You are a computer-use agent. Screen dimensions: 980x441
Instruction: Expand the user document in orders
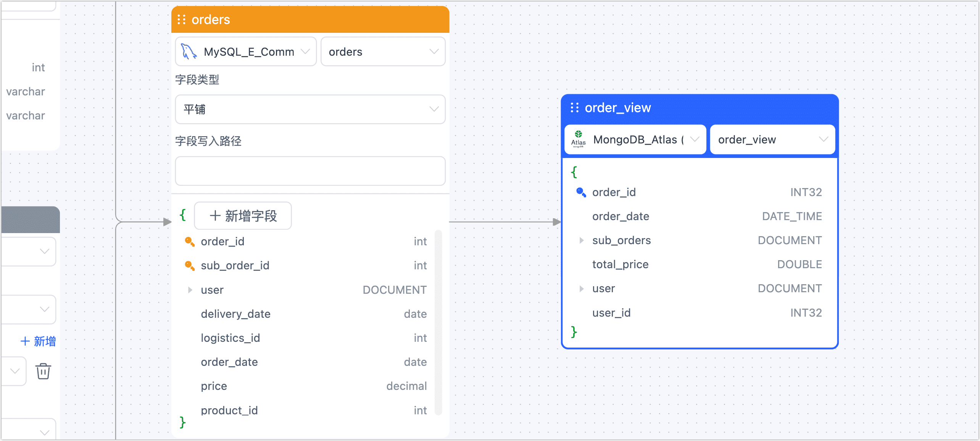[190, 290]
